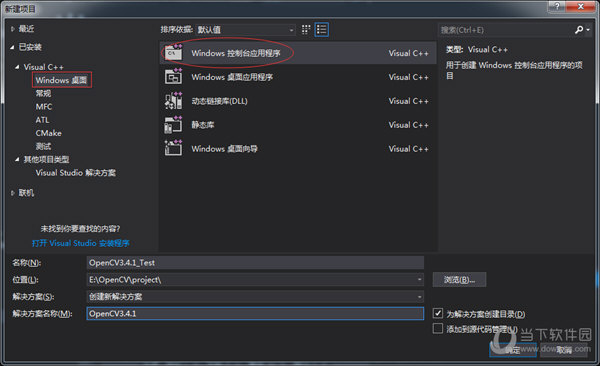The height and width of the screenshot is (366, 600).
Task: Click the search magnifier icon
Action: click(x=579, y=30)
